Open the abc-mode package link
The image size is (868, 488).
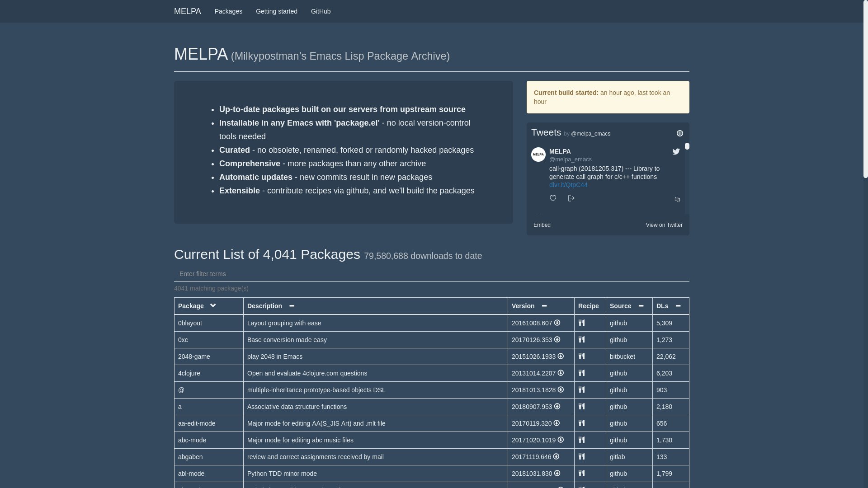pos(192,440)
